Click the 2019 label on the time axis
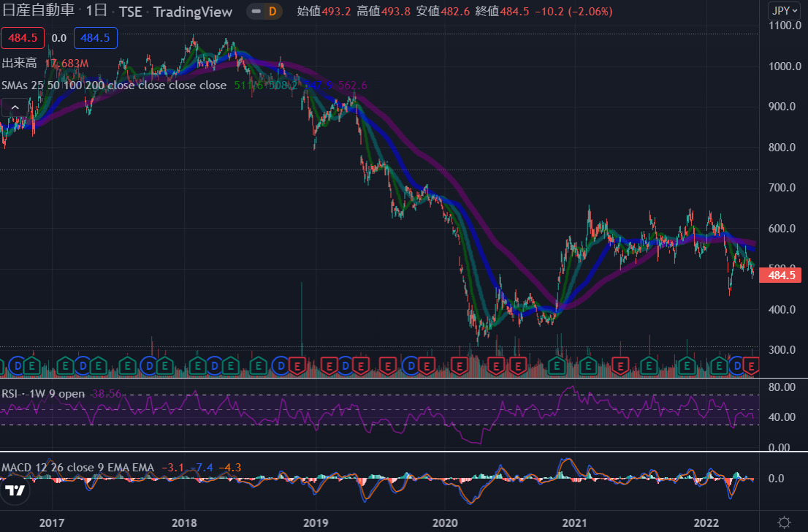The image size is (808, 532). click(316, 522)
